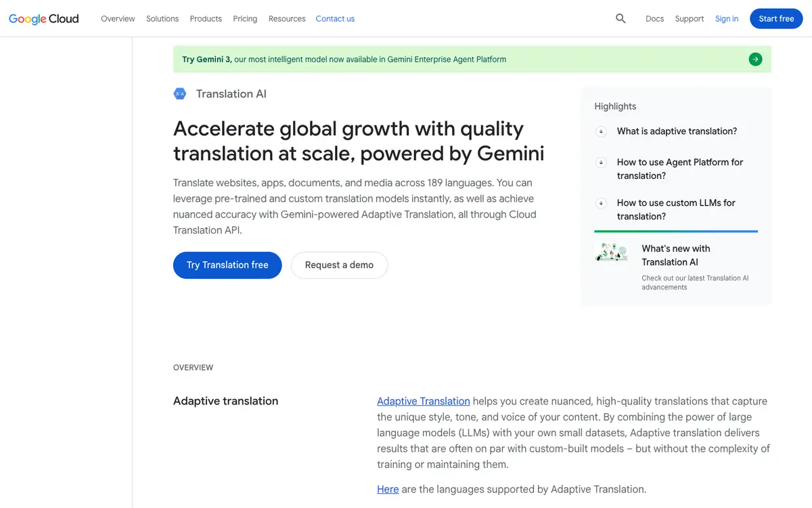This screenshot has width=812, height=508.
Task: Open the Adaptive Translation hyperlink
Action: pos(424,401)
